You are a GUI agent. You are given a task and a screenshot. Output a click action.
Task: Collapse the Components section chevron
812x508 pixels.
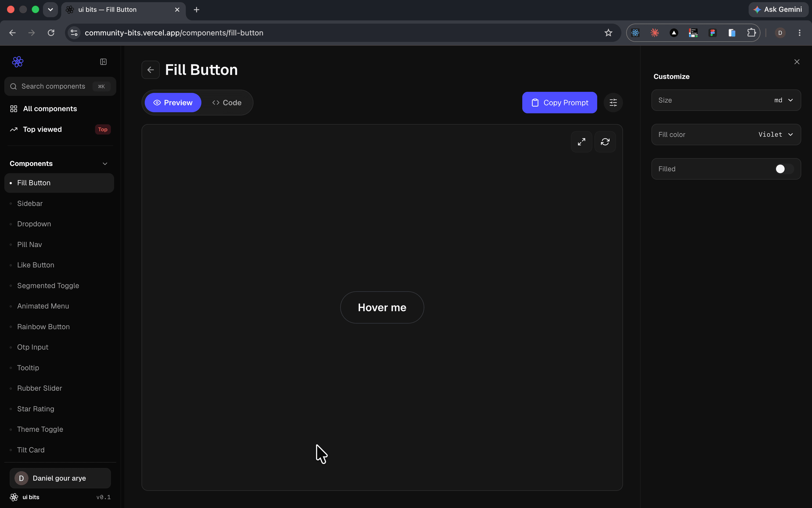(x=105, y=164)
